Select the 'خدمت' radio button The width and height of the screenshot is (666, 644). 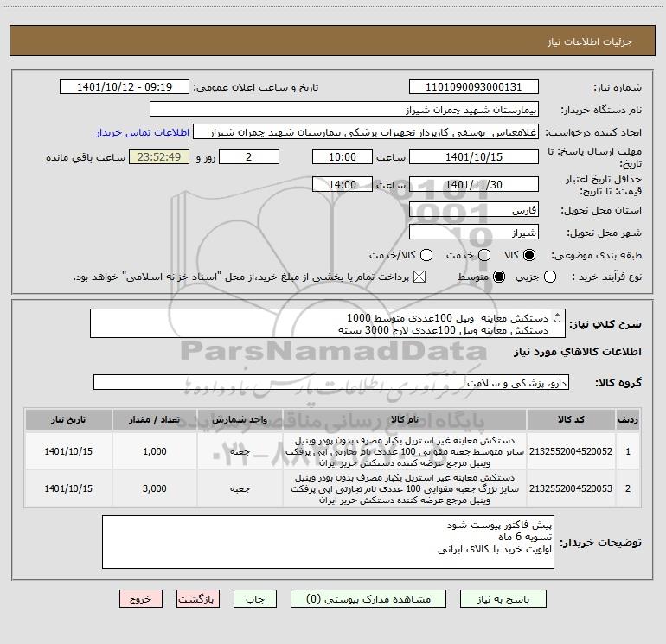coord(484,255)
